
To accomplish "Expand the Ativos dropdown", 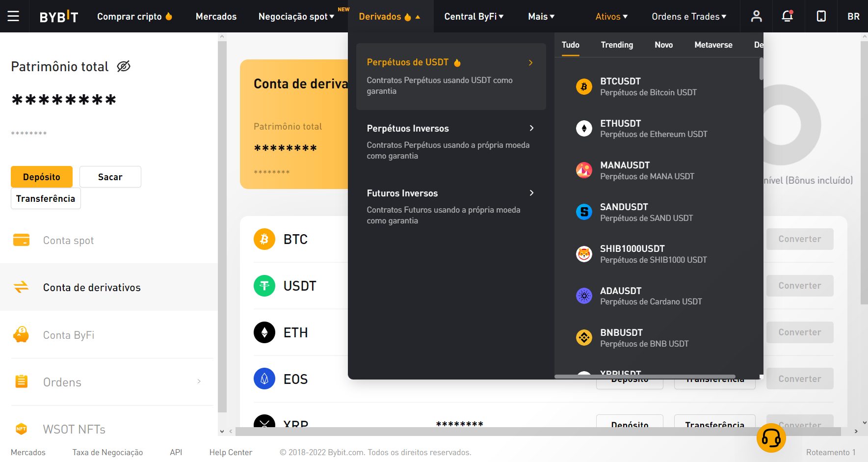I will pos(611,16).
